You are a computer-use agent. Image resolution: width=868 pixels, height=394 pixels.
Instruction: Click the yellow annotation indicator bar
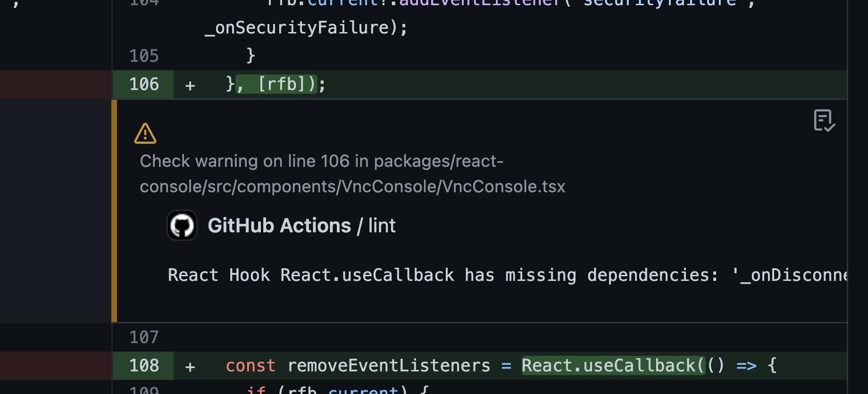(114, 210)
